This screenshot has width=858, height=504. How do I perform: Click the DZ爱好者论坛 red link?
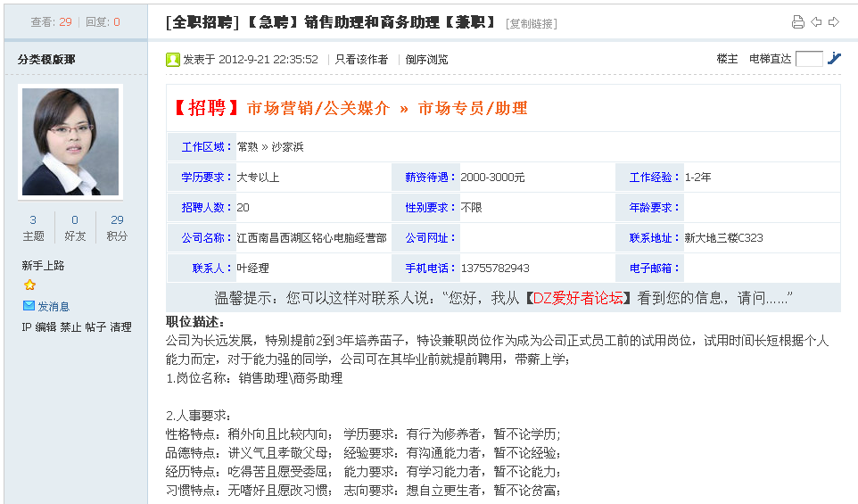[578, 298]
